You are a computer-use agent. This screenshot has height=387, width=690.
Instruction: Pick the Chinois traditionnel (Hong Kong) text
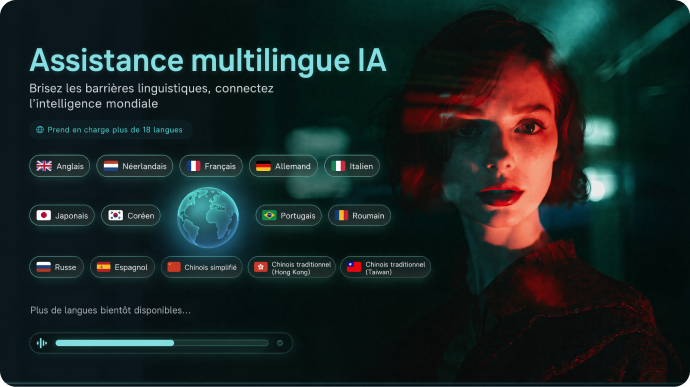(301, 268)
